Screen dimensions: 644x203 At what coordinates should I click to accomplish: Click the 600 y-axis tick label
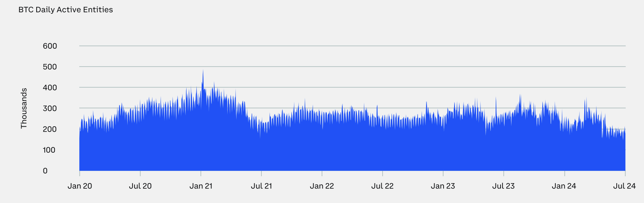pyautogui.click(x=50, y=46)
